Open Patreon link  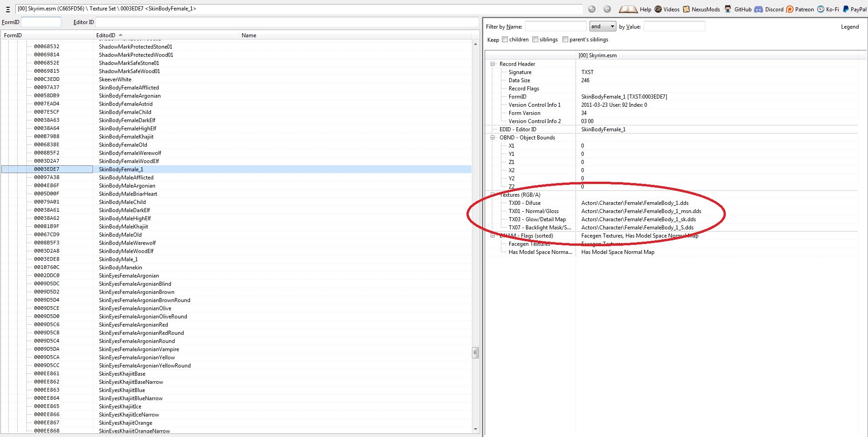click(x=800, y=9)
